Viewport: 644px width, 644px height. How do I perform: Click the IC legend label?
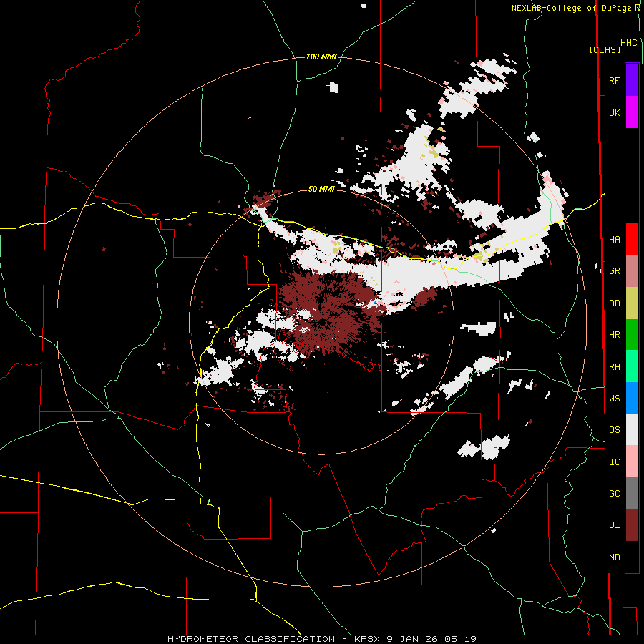614,462
